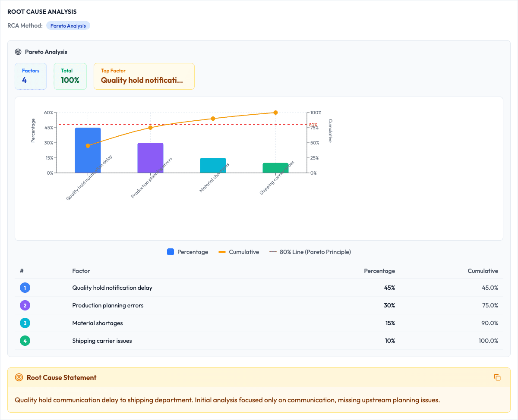This screenshot has width=518, height=420.
Task: Click the Pareto Analysis target icon
Action: tap(18, 52)
